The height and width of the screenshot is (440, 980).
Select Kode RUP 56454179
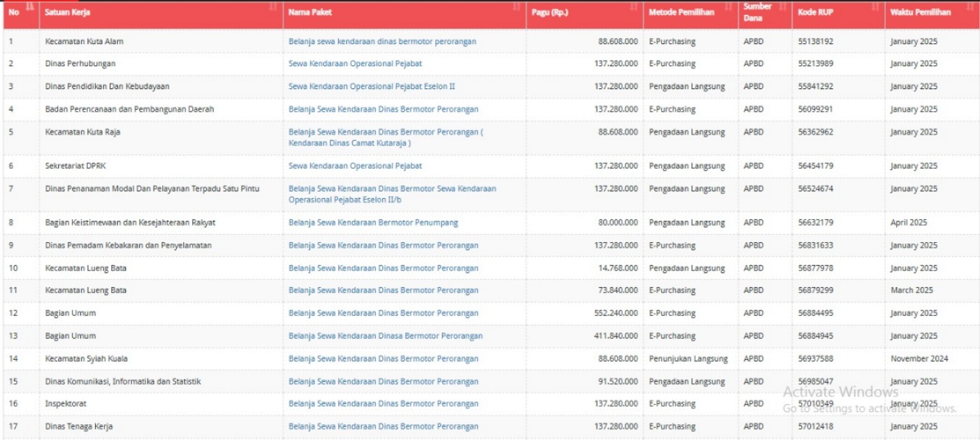[816, 166]
